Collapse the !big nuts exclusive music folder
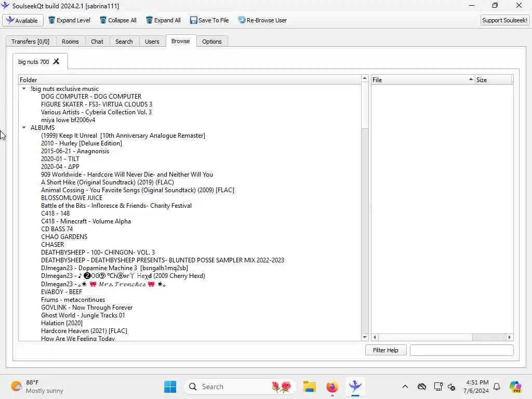This screenshot has height=399, width=532. coord(24,88)
